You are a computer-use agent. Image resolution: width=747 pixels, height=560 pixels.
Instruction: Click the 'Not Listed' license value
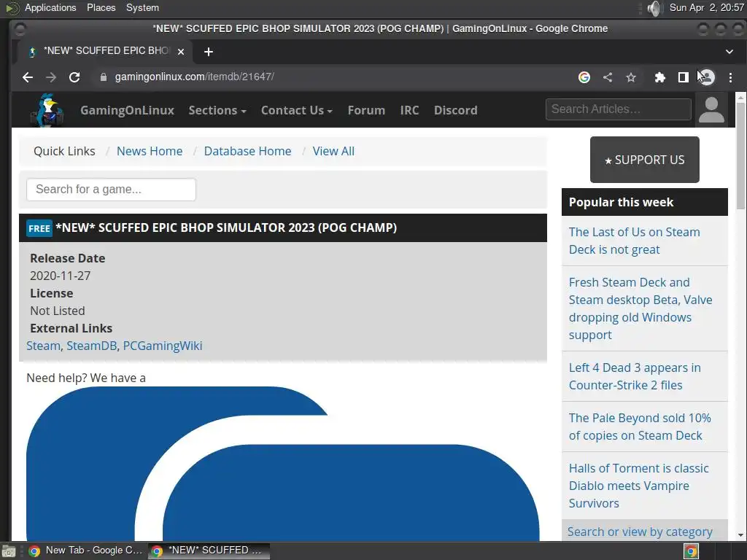click(58, 311)
